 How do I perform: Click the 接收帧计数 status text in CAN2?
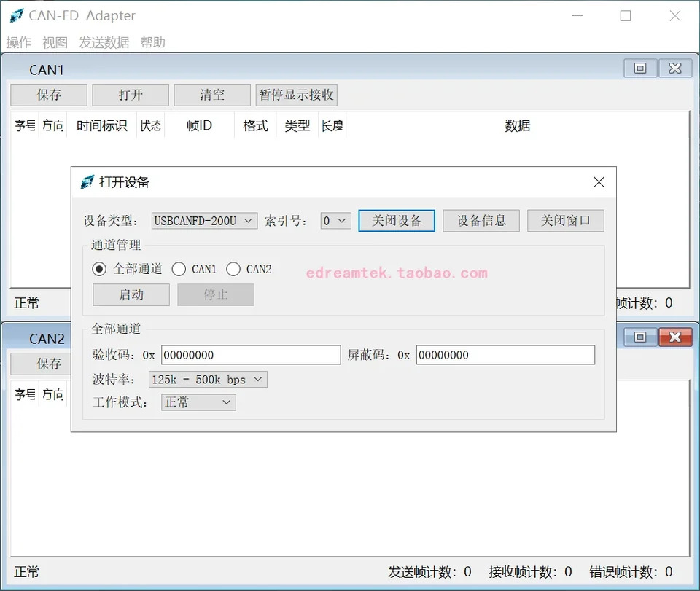click(530, 572)
